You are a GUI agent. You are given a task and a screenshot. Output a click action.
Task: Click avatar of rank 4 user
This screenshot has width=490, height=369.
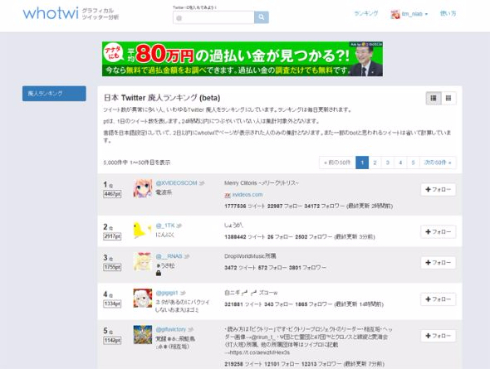[143, 298]
